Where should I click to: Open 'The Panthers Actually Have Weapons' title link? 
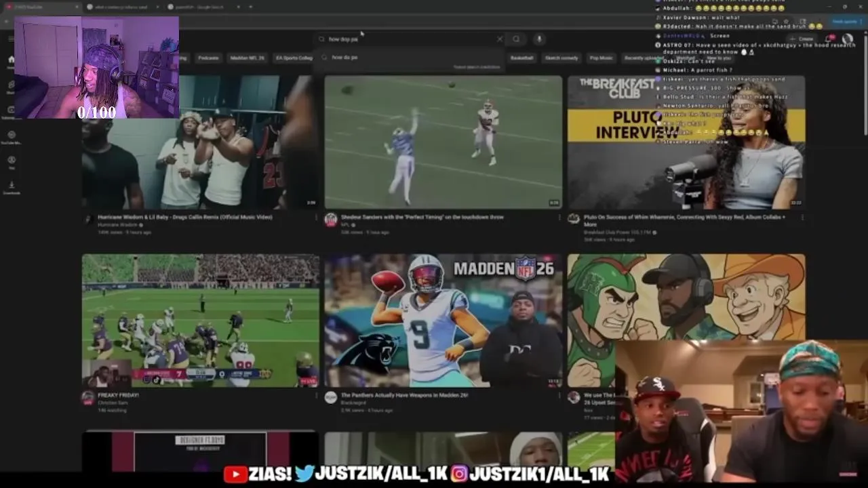[405, 395]
